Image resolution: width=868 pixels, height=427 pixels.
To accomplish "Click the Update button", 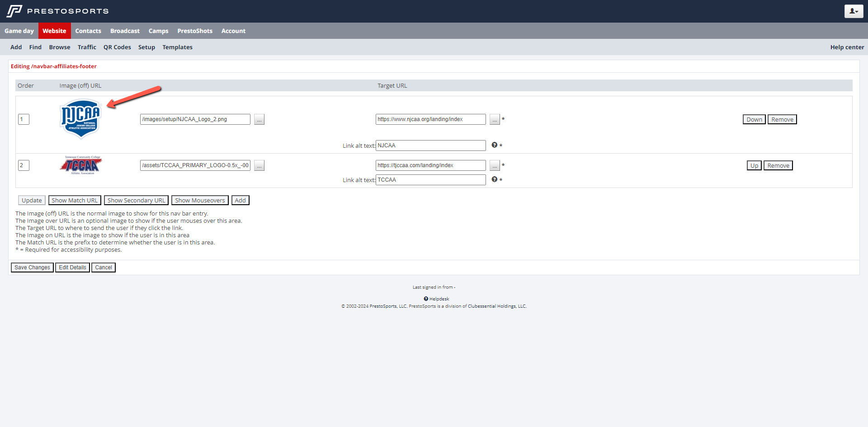I will (32, 200).
